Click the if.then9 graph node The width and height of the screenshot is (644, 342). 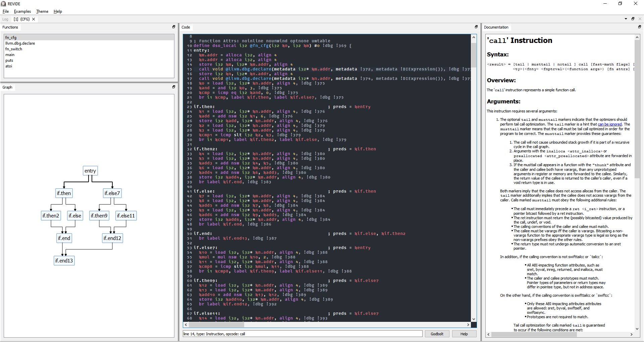tap(99, 216)
